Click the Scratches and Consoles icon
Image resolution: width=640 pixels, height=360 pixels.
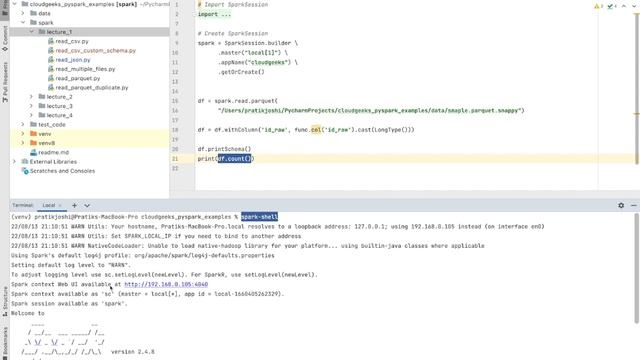coord(25,171)
